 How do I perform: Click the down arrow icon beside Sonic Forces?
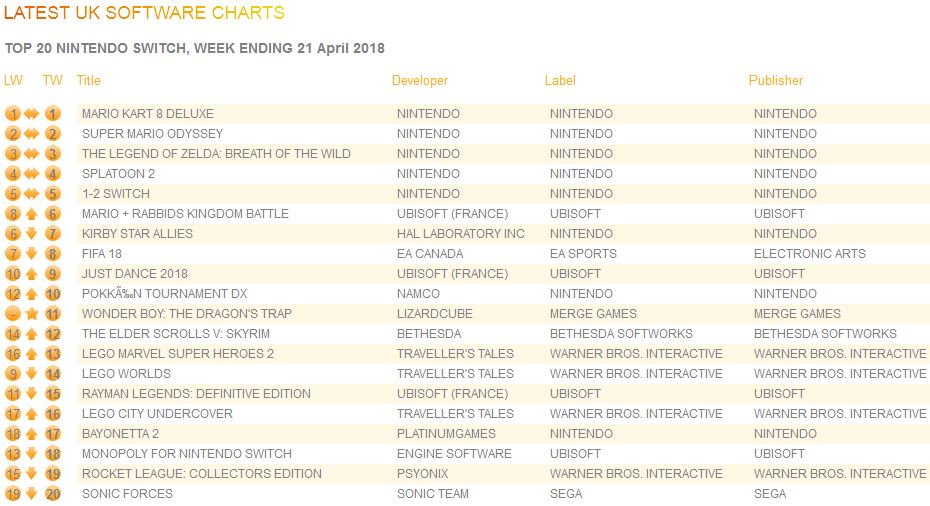(x=32, y=494)
